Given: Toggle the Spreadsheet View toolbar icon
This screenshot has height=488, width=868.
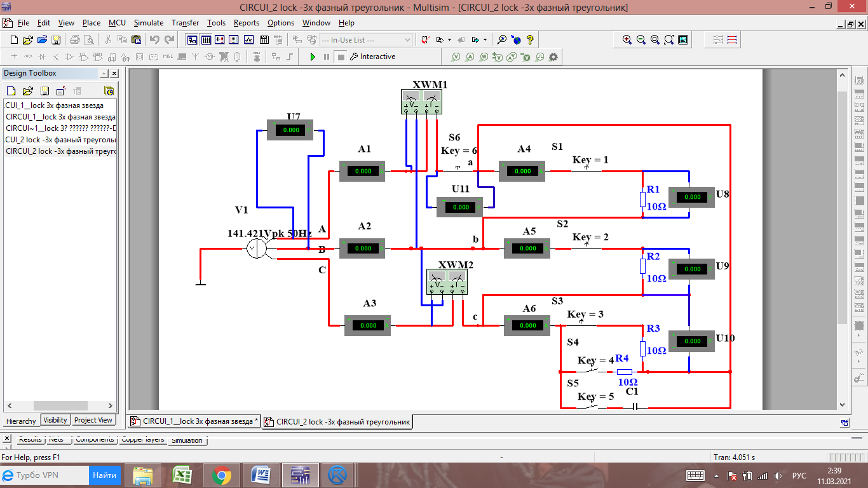Looking at the screenshot, I should [206, 40].
